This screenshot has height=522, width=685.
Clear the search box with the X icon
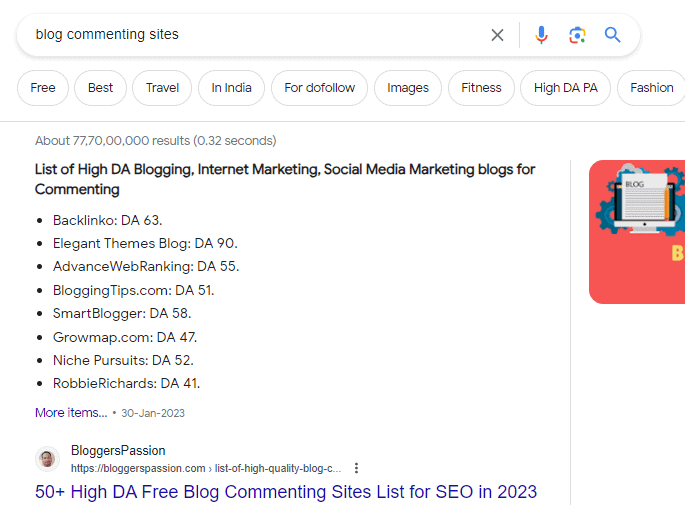[497, 35]
